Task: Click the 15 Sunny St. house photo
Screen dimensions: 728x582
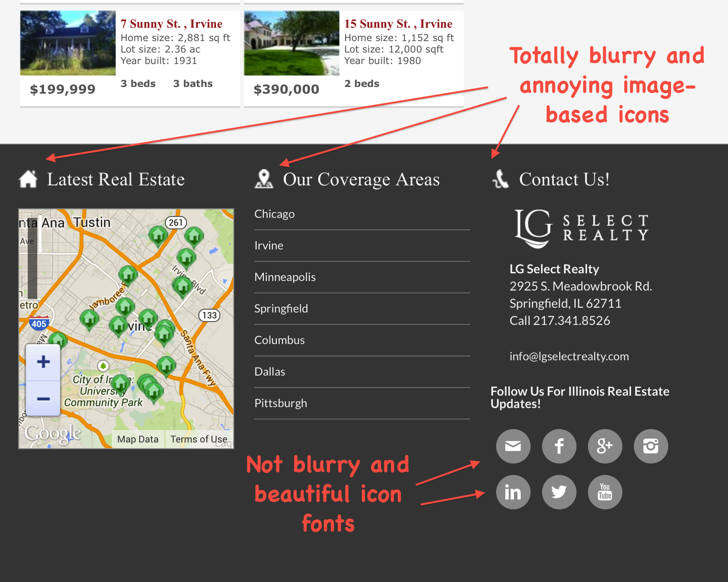Action: (292, 43)
